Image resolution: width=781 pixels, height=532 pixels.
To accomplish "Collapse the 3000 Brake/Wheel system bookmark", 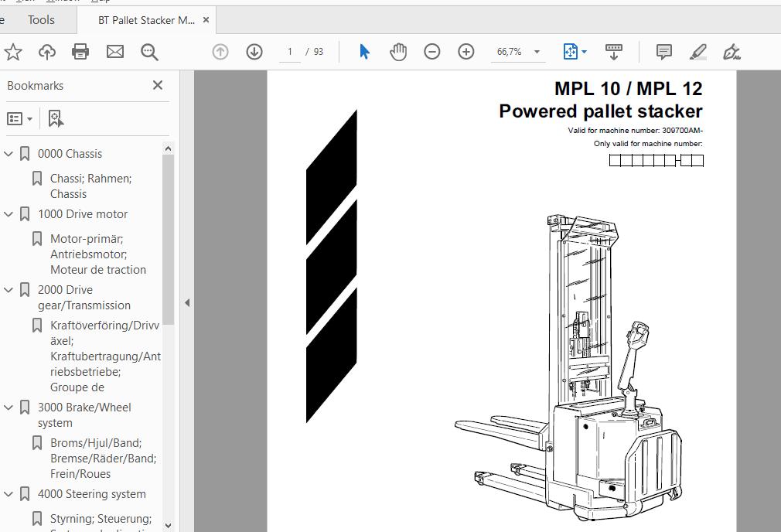I will pyautogui.click(x=9, y=408).
